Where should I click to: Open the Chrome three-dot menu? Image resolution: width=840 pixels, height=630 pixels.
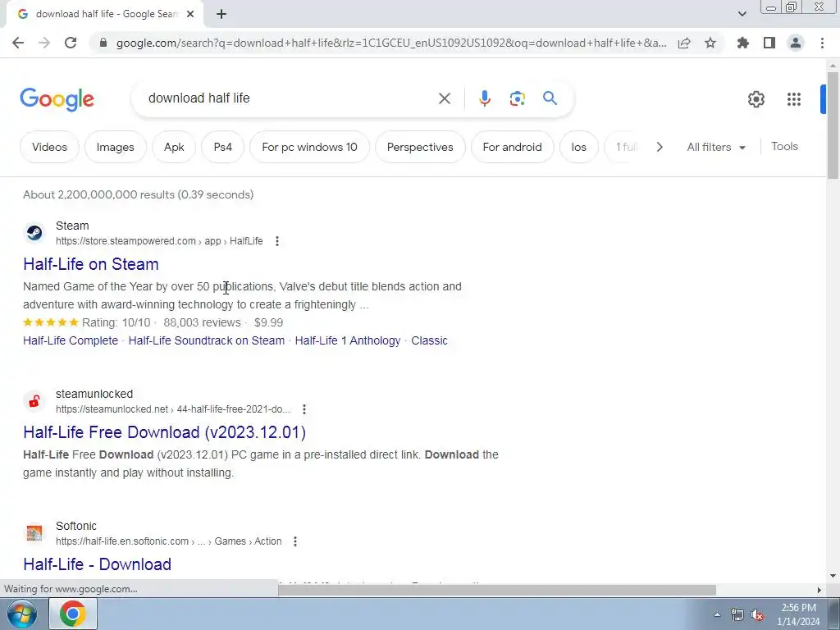point(822,43)
